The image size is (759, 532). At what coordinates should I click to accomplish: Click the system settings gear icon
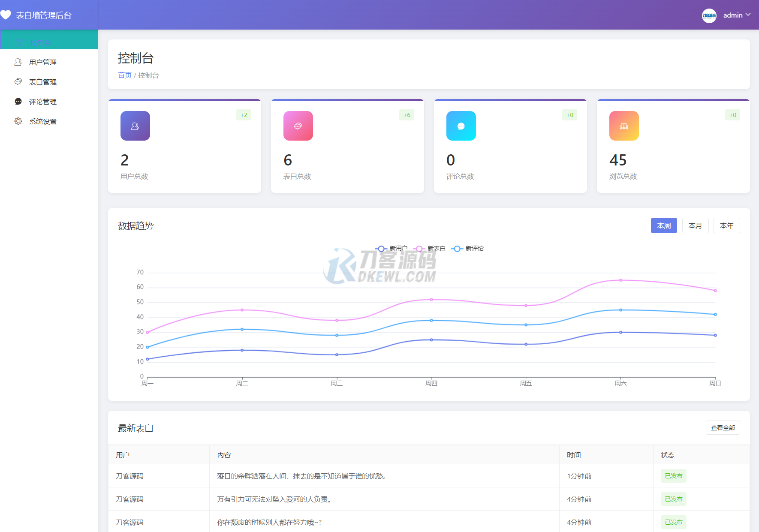click(x=18, y=121)
